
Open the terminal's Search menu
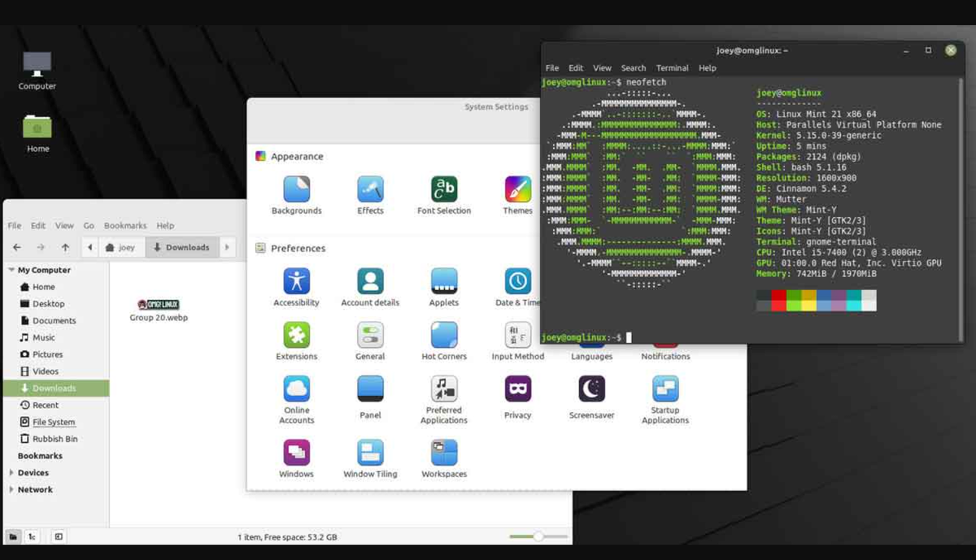tap(634, 68)
